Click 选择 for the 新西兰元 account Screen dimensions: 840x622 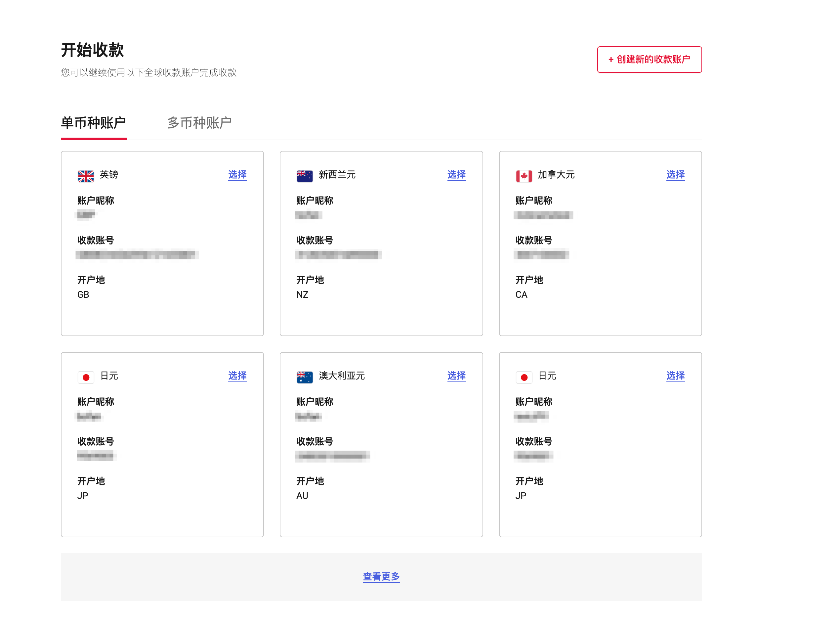pyautogui.click(x=456, y=175)
